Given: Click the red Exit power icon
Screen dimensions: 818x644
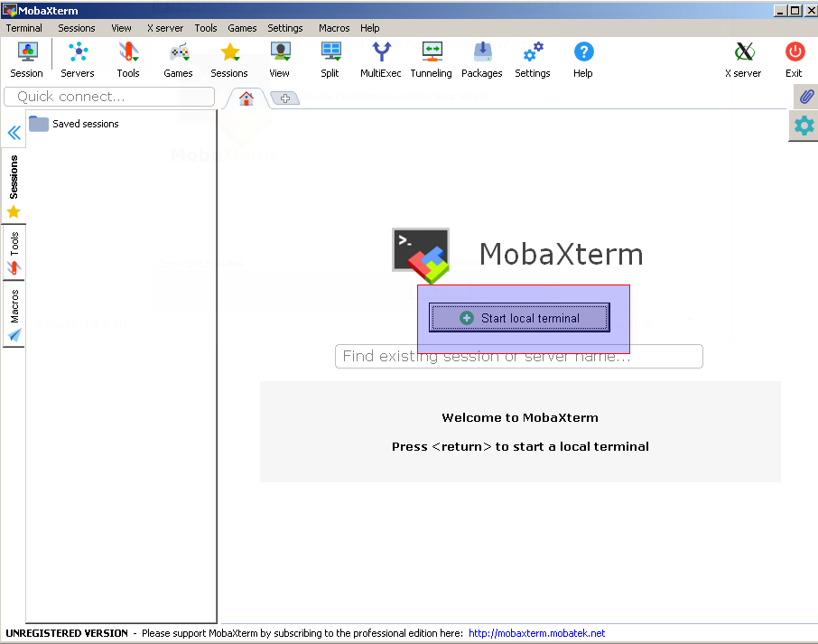Looking at the screenshot, I should pyautogui.click(x=795, y=60).
